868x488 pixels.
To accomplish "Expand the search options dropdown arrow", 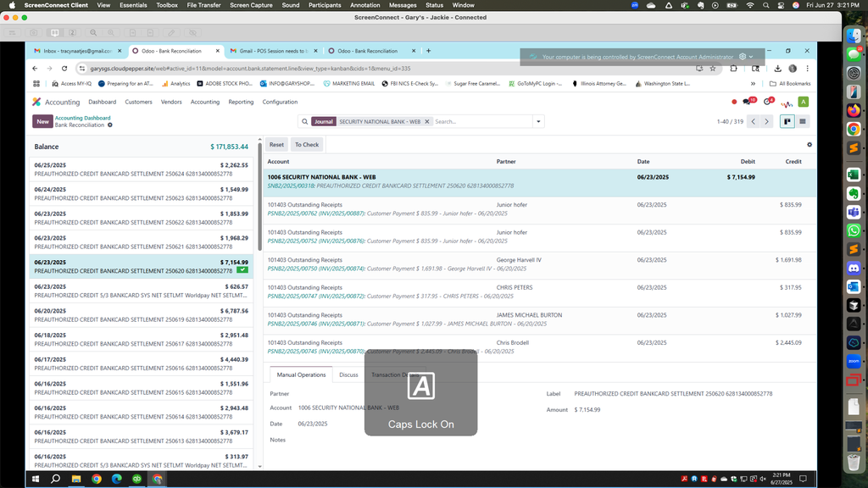I will click(x=538, y=122).
